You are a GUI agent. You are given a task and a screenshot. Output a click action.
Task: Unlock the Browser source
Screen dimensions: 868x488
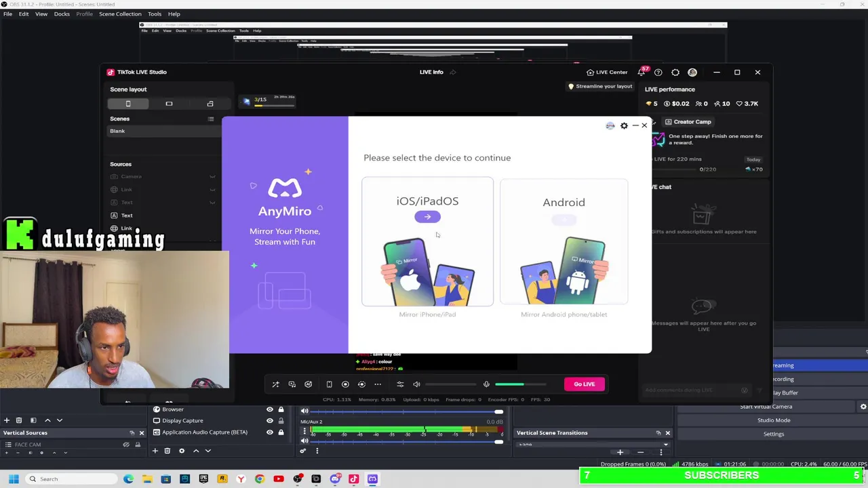[281, 409]
